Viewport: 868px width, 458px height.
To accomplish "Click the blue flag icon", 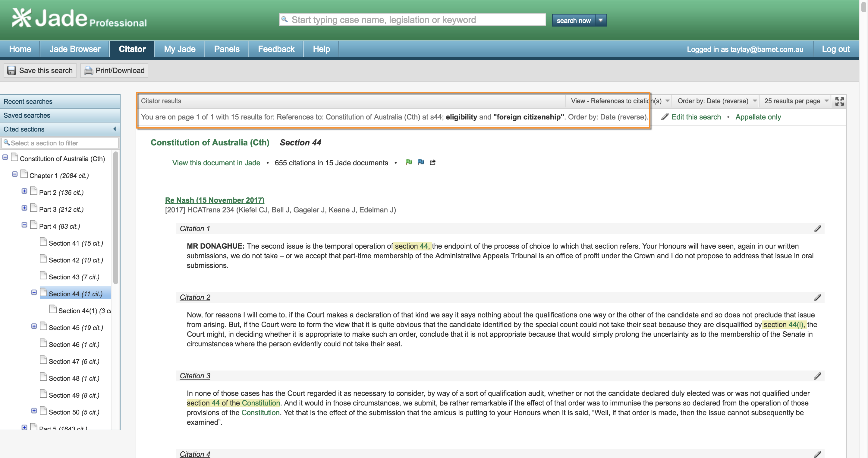I will (x=420, y=163).
